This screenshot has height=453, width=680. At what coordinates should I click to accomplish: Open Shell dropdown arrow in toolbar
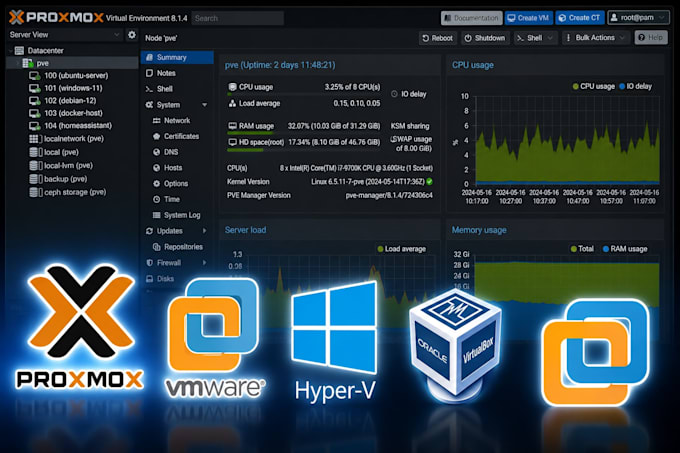pyautogui.click(x=550, y=38)
